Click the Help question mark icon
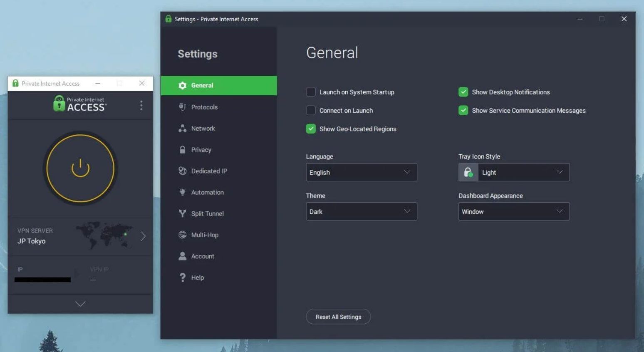Image resolution: width=644 pixels, height=352 pixels. (182, 277)
